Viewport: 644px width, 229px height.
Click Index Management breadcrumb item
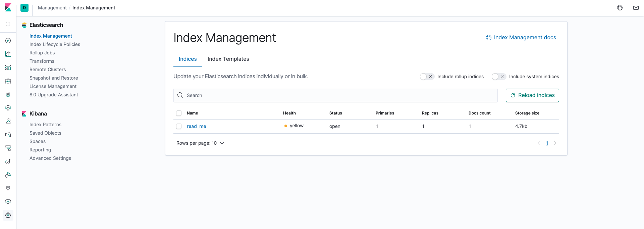(x=94, y=8)
